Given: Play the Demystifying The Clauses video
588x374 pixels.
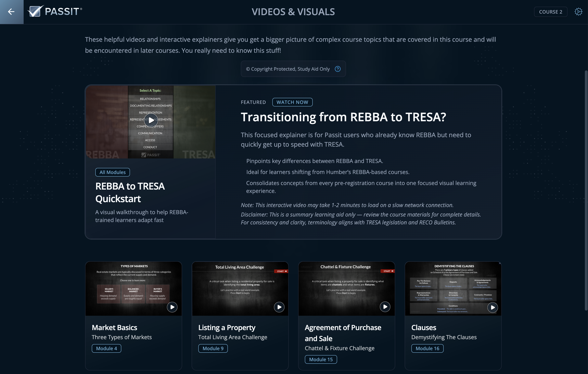Looking at the screenshot, I should point(492,307).
